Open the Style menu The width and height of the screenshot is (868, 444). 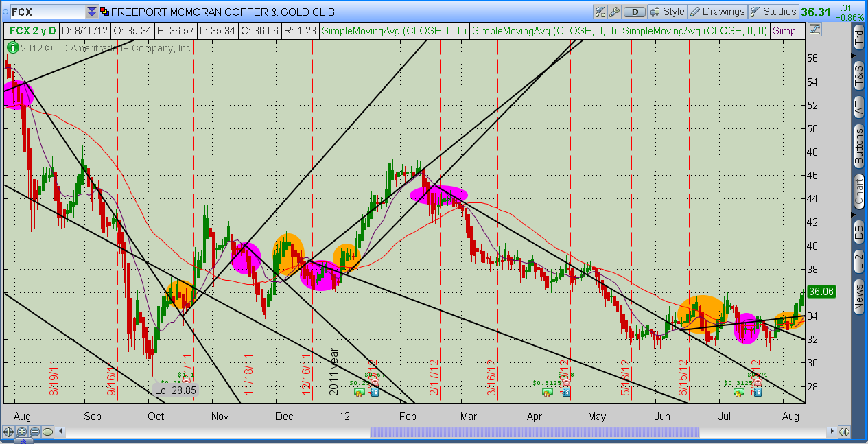668,12
